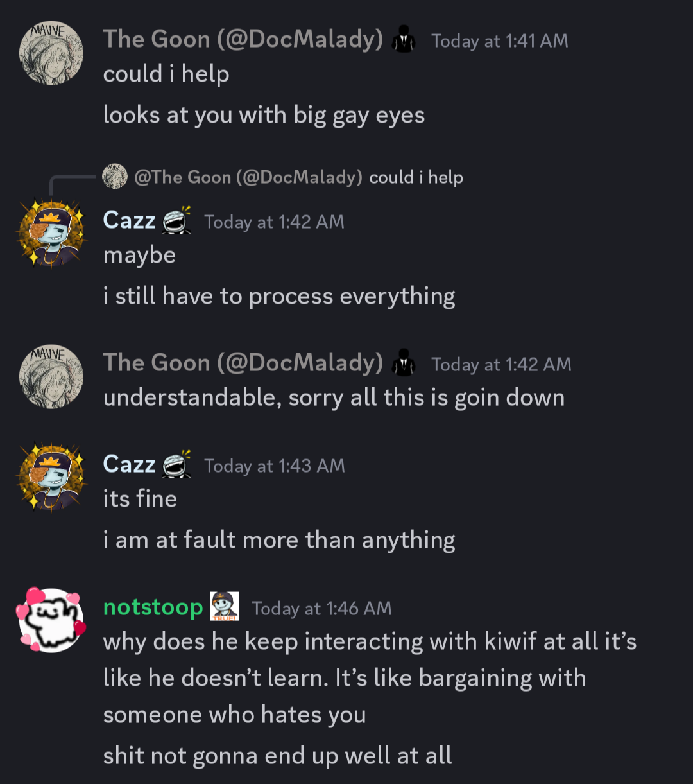Screen dimensions: 693x784
Task: Select the username The Goon (@DocMalady) at 1:41 AM
Action: (x=243, y=40)
